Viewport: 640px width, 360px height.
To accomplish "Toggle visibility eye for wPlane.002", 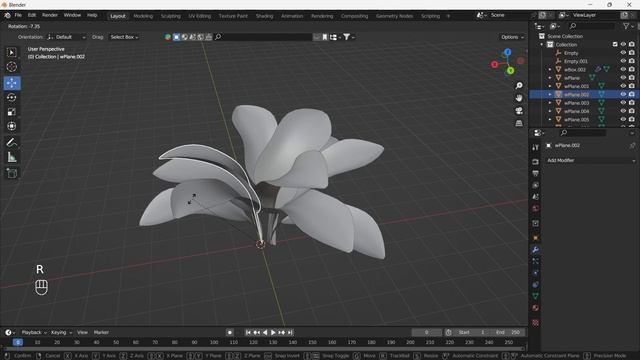I will (x=623, y=94).
